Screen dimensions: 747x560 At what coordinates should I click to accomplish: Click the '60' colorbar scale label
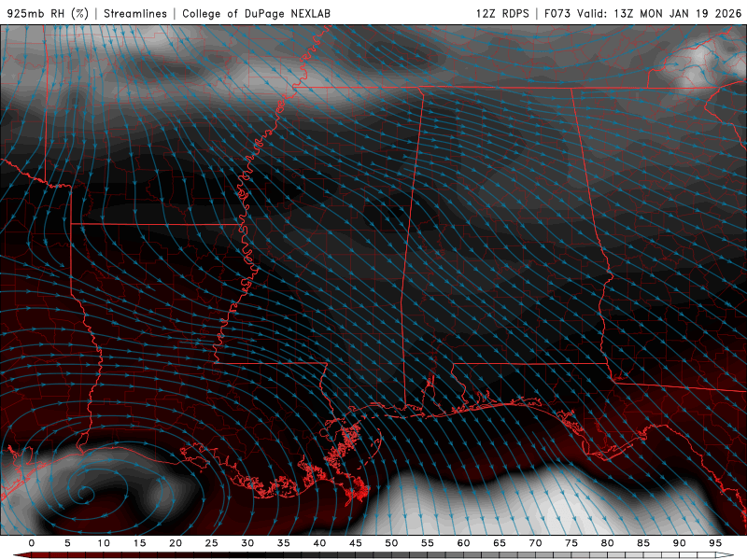(463, 543)
